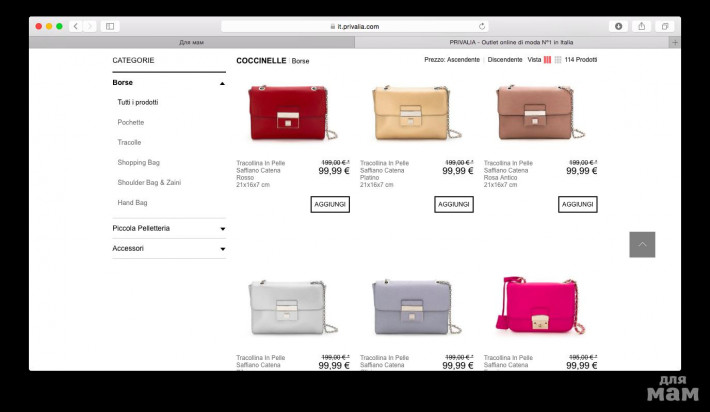This screenshot has width=710, height=412.
Task: Show all tabs overview icon
Action: [x=664, y=26]
